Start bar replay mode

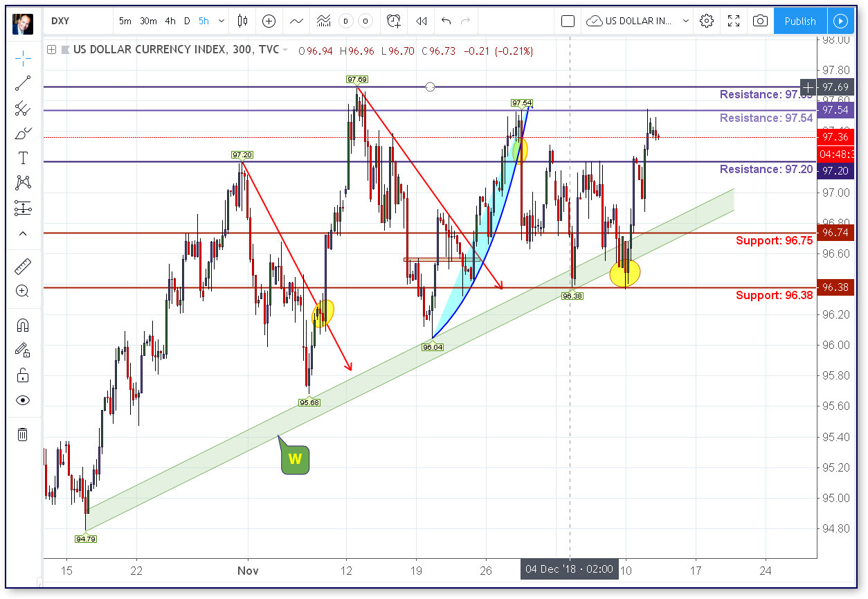[421, 21]
